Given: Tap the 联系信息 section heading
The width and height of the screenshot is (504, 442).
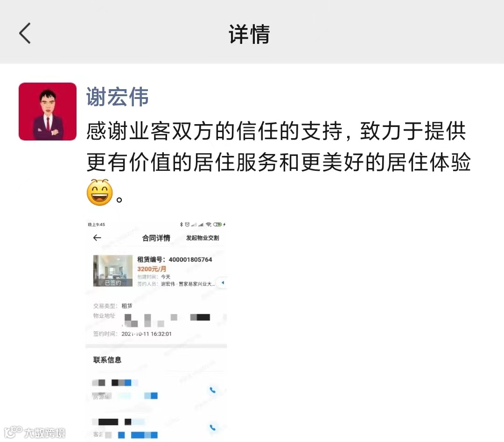Looking at the screenshot, I should tap(107, 360).
